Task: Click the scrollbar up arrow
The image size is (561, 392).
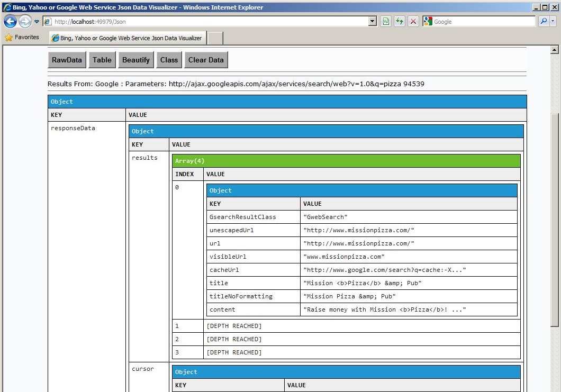Action: coord(554,50)
